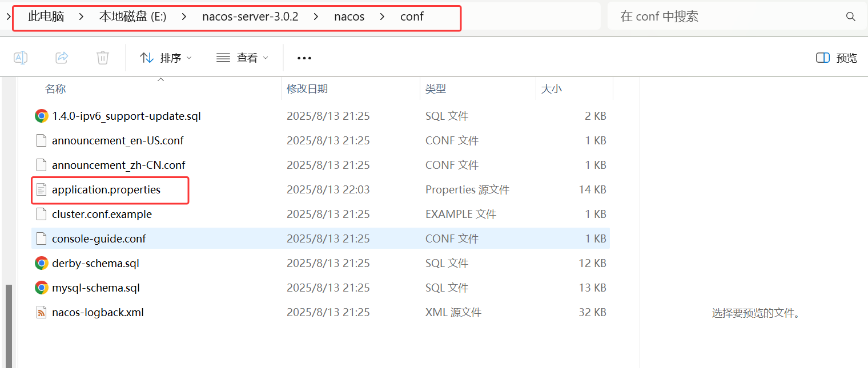This screenshot has width=868, height=368.
Task: Click XML icon of nacos-logback.xml
Action: coord(41,312)
